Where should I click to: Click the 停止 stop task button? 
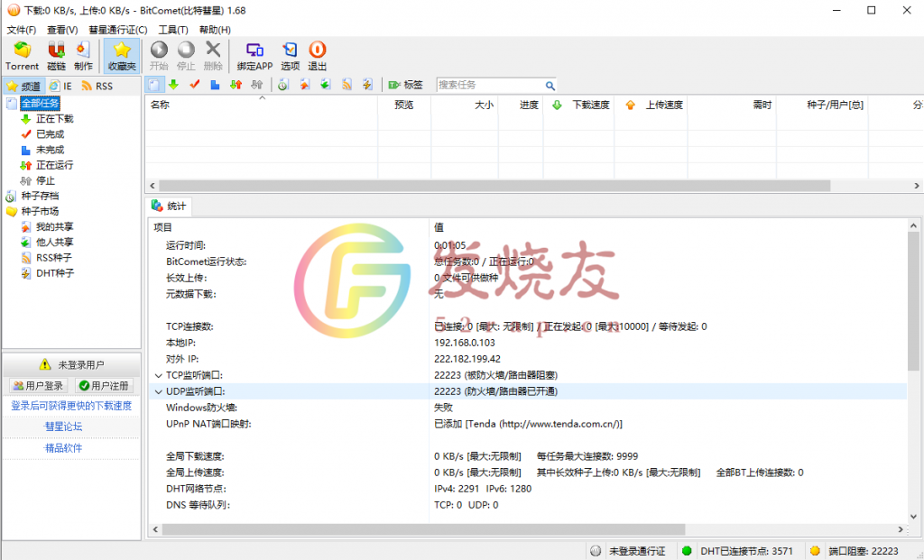(186, 57)
